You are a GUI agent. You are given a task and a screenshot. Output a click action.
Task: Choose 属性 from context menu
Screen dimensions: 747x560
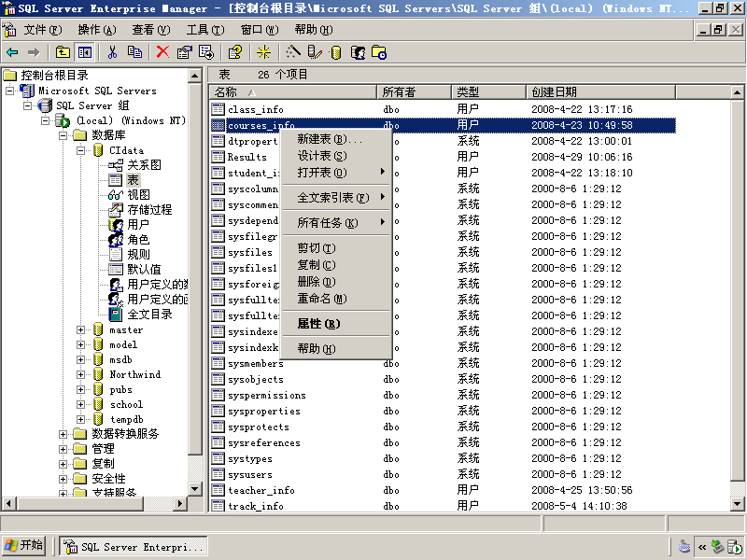(x=336, y=324)
